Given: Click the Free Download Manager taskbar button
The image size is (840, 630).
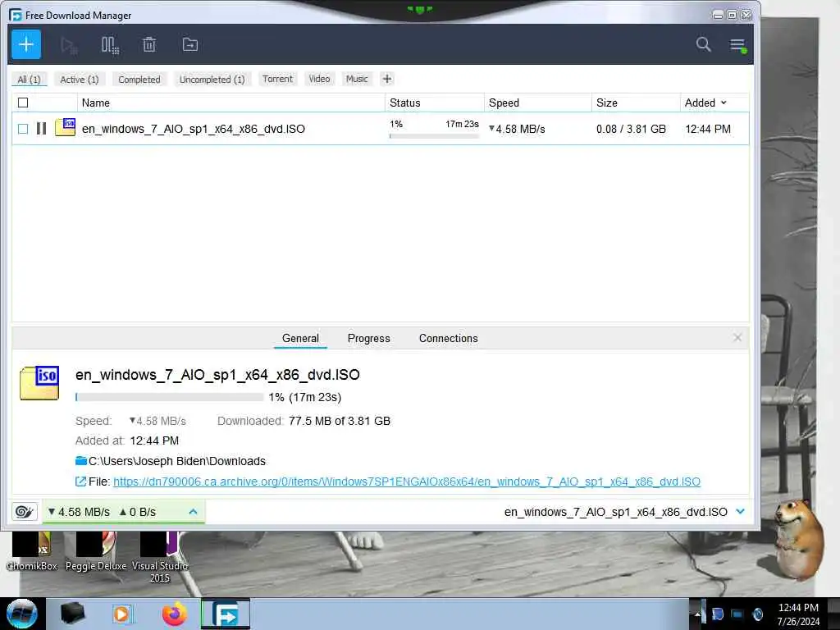Looking at the screenshot, I should coord(226,614).
